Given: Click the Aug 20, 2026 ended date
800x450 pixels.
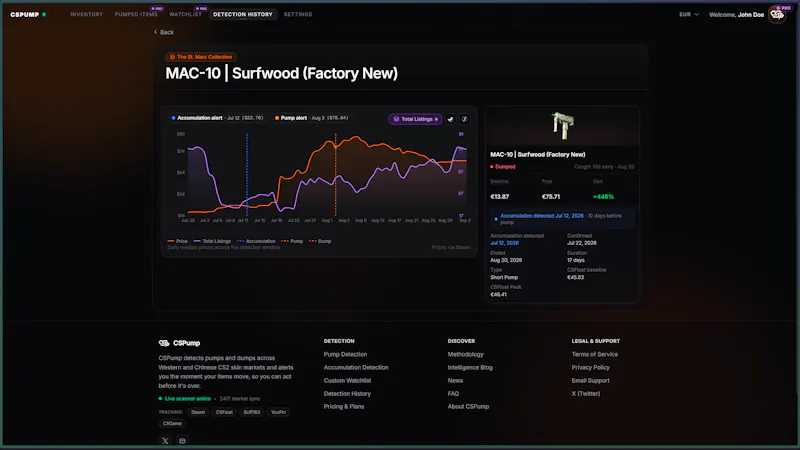Looking at the screenshot, I should (506, 260).
